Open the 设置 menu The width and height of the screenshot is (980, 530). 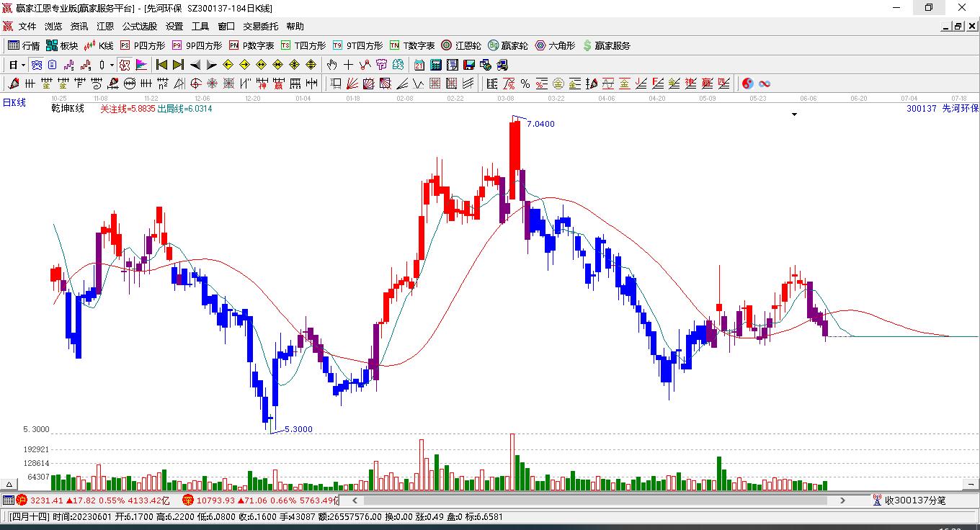point(174,27)
